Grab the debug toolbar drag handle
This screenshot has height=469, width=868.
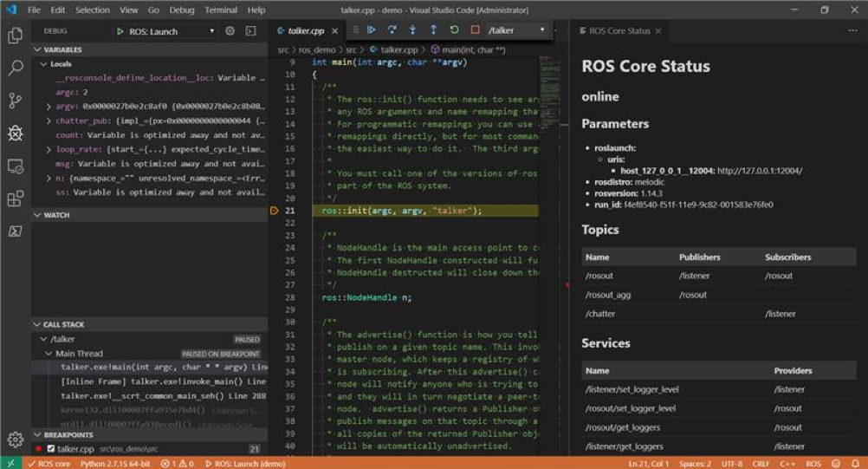point(355,29)
